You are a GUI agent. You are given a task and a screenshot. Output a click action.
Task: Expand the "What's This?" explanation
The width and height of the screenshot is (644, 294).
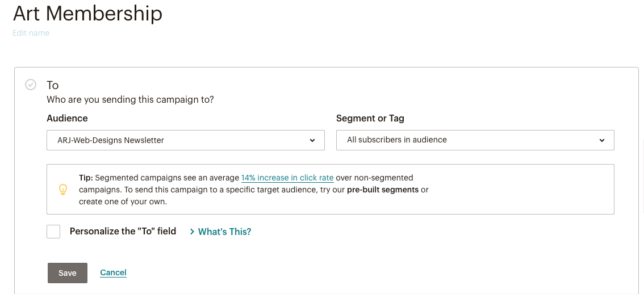pyautogui.click(x=224, y=232)
